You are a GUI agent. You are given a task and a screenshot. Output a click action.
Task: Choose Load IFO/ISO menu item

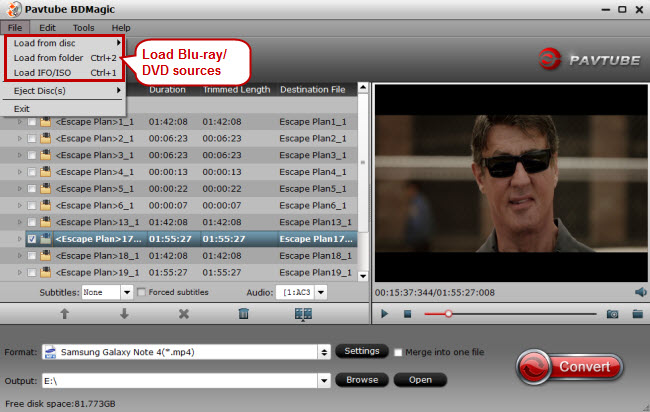pyautogui.click(x=65, y=73)
